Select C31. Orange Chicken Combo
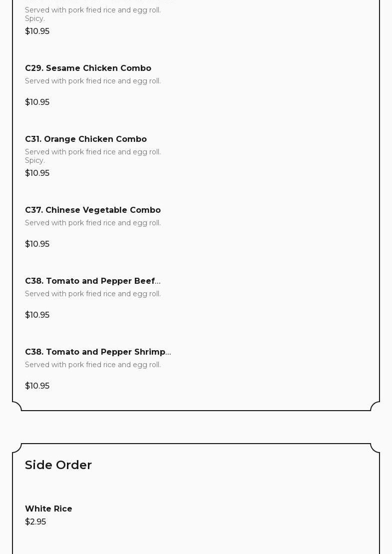This screenshot has height=554, width=392. [86, 139]
